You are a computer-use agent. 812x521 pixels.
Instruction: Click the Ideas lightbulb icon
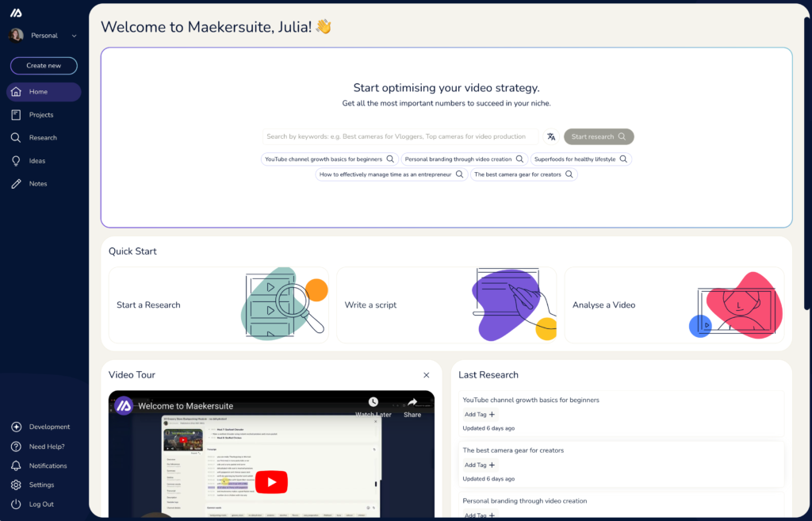coord(16,161)
